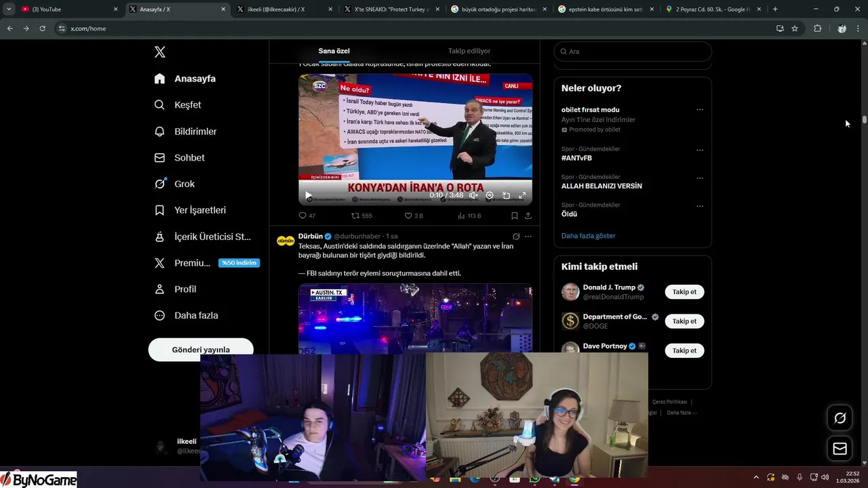868x488 pixels.
Task: Open more options on Dürbün post
Action: (528, 237)
